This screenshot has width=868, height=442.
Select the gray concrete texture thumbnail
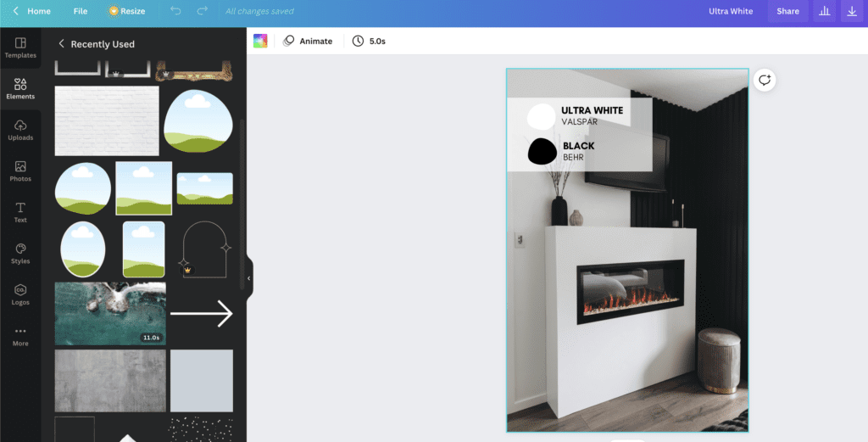[x=110, y=381]
